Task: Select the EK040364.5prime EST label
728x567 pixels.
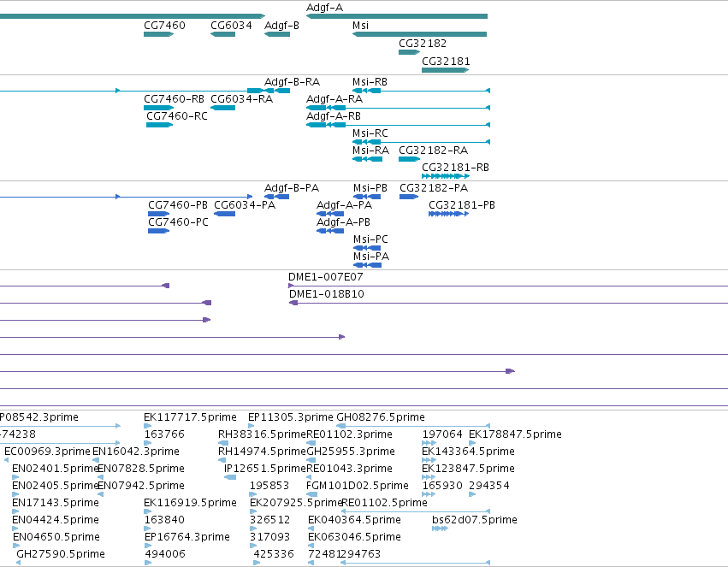Action: coord(354,520)
